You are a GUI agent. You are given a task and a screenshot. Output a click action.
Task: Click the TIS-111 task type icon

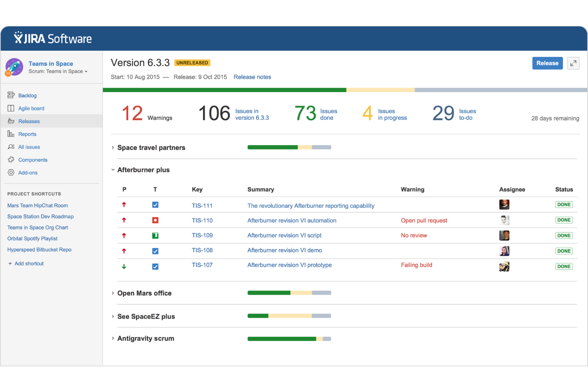point(155,205)
